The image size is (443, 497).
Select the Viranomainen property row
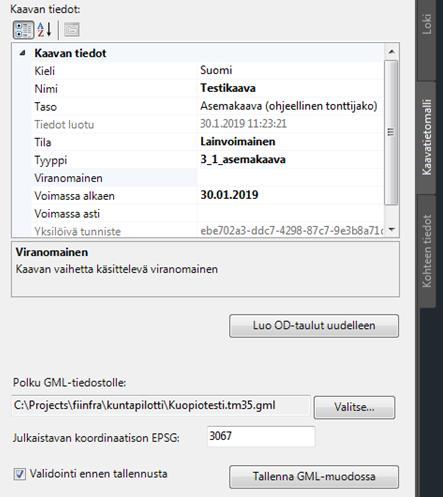197,178
